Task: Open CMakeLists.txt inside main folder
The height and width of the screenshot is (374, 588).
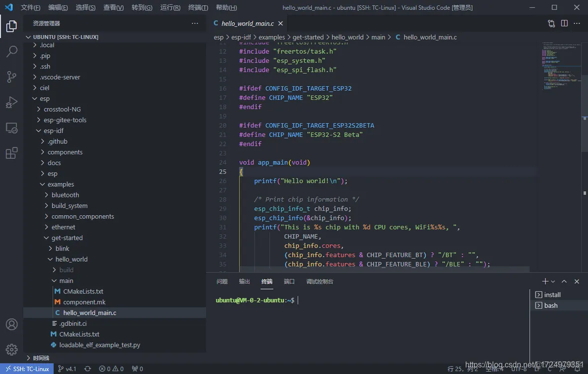Action: [82, 291]
